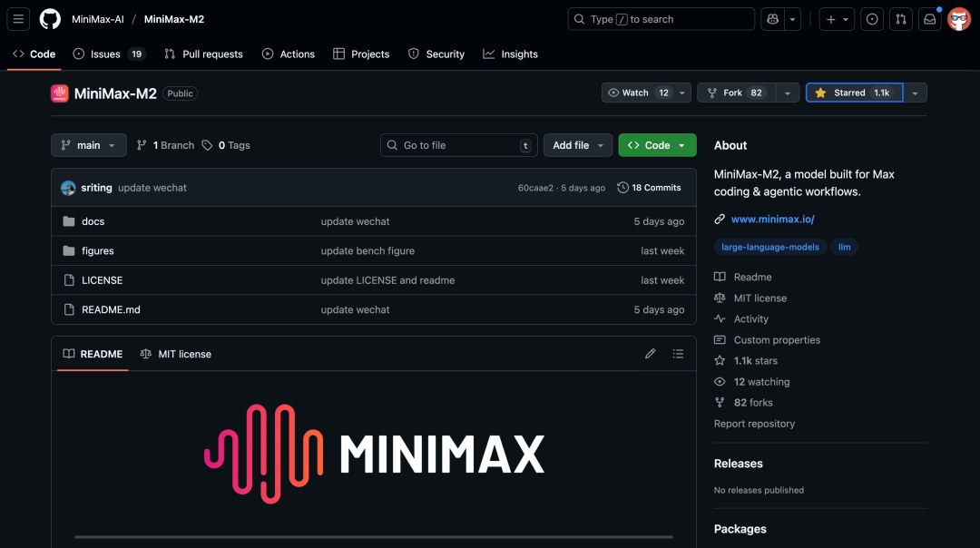Open the main branch selector
Screen dimensions: 980x548
[x=89, y=145]
